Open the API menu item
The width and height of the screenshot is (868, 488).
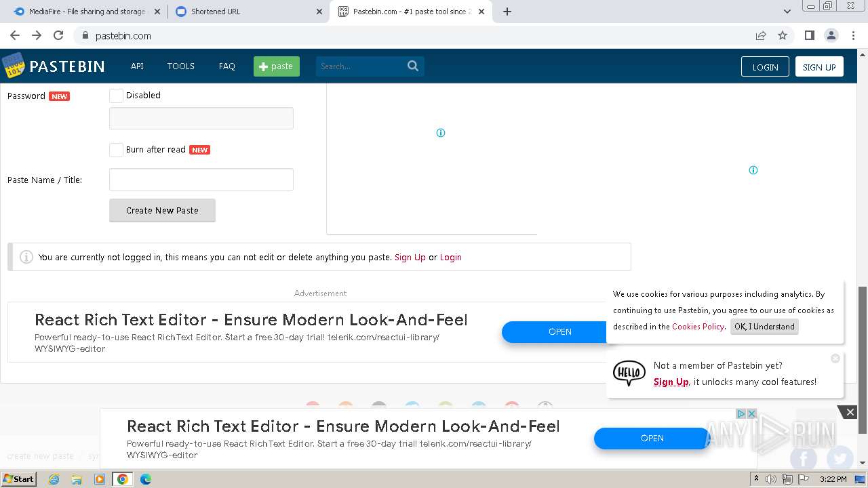click(137, 66)
